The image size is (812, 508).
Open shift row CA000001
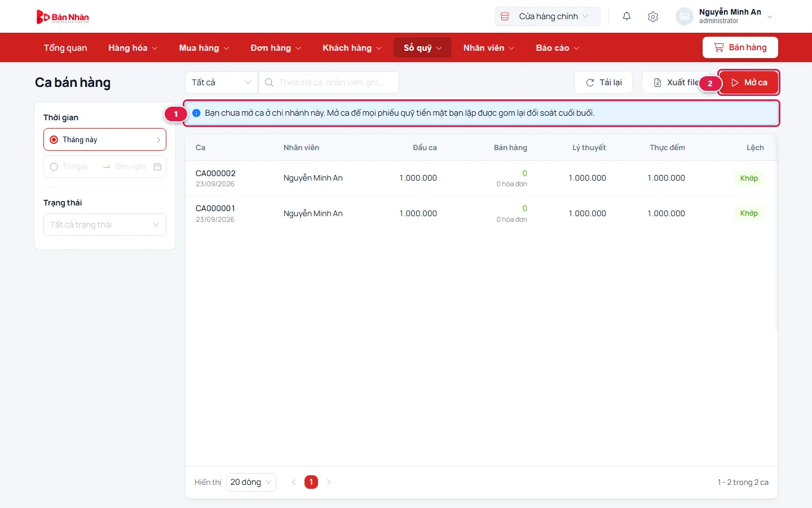tap(482, 213)
